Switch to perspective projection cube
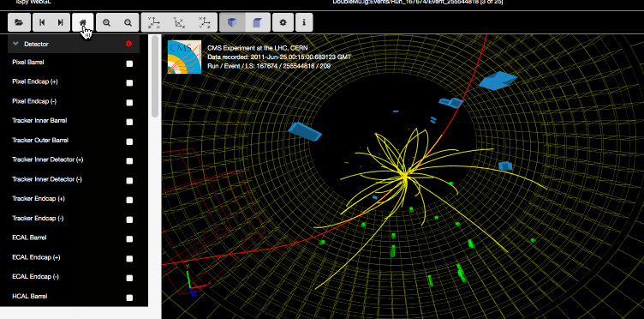This screenshot has width=644, height=319. pyautogui.click(x=232, y=22)
